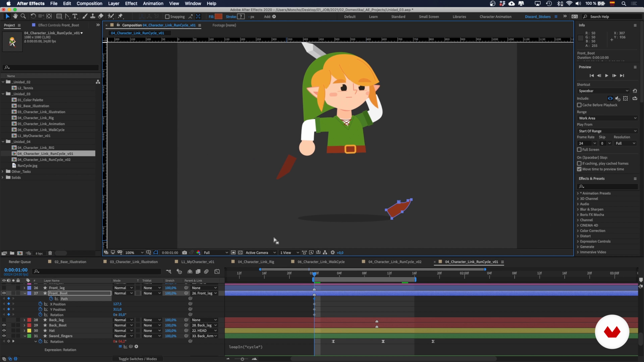
Task: Click the Fill color swatch
Action: (219, 16)
